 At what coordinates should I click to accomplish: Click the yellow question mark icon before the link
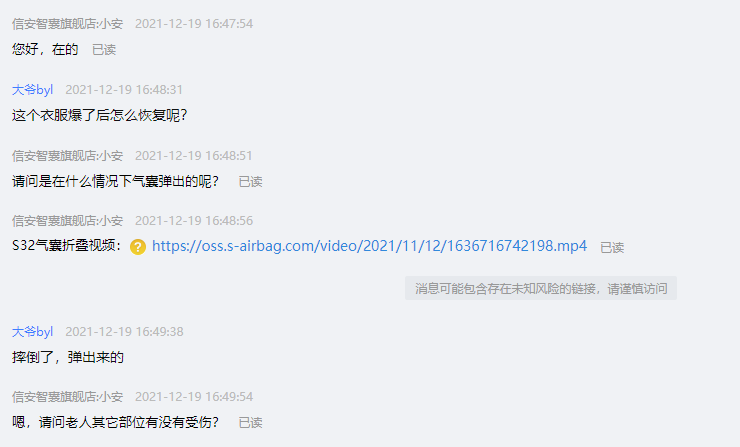[x=138, y=247]
